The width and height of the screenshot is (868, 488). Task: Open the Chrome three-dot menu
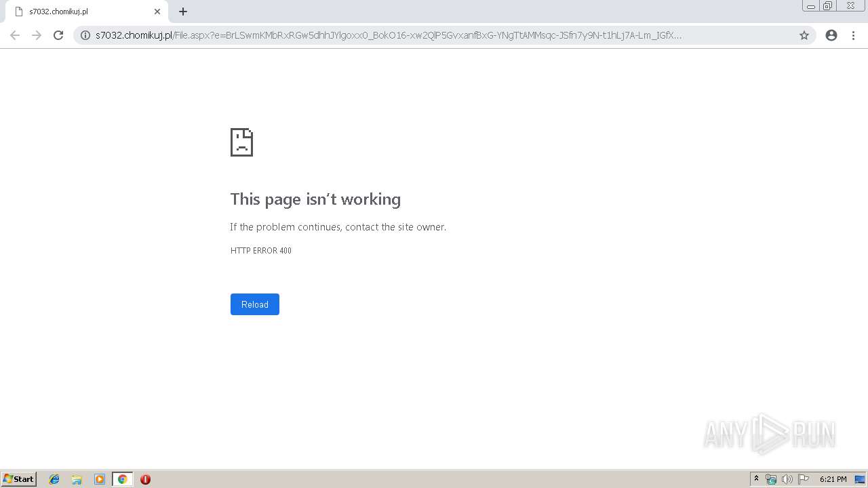[853, 35]
